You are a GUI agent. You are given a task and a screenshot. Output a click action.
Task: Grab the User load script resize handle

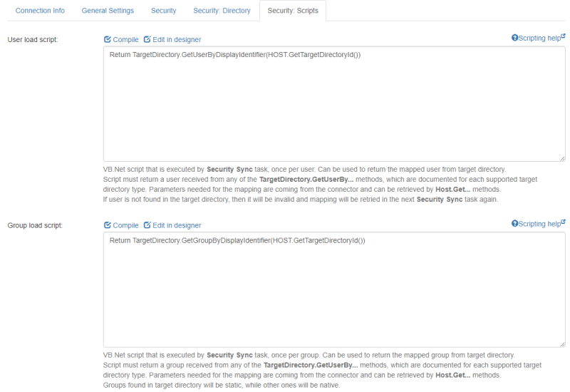coord(562,158)
